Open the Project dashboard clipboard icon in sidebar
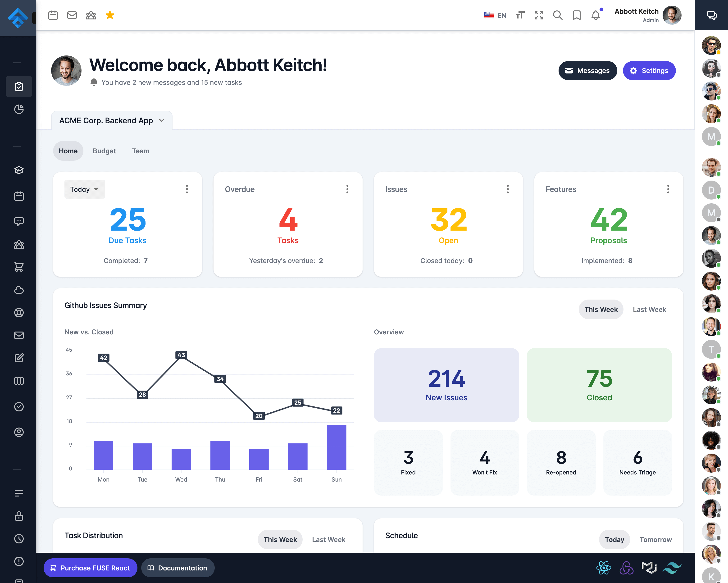 coord(19,87)
